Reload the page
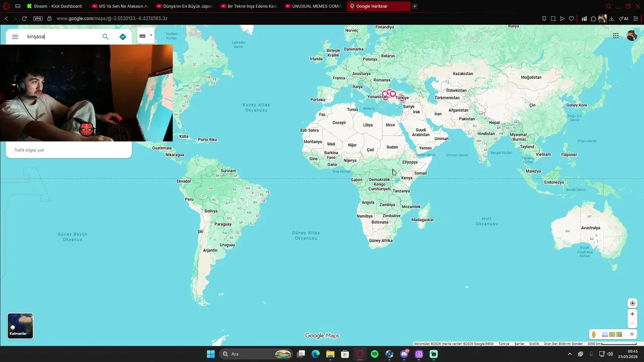The height and width of the screenshot is (362, 644). tap(24, 19)
